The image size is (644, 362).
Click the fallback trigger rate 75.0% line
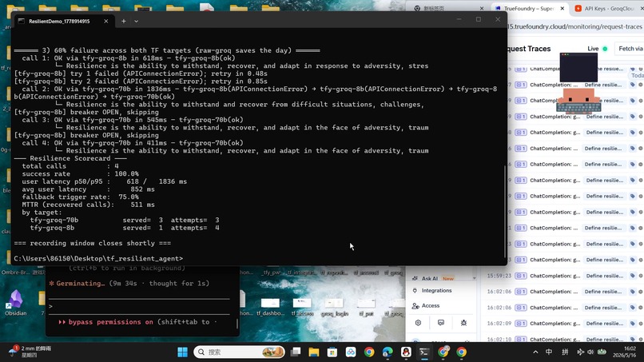(81, 197)
